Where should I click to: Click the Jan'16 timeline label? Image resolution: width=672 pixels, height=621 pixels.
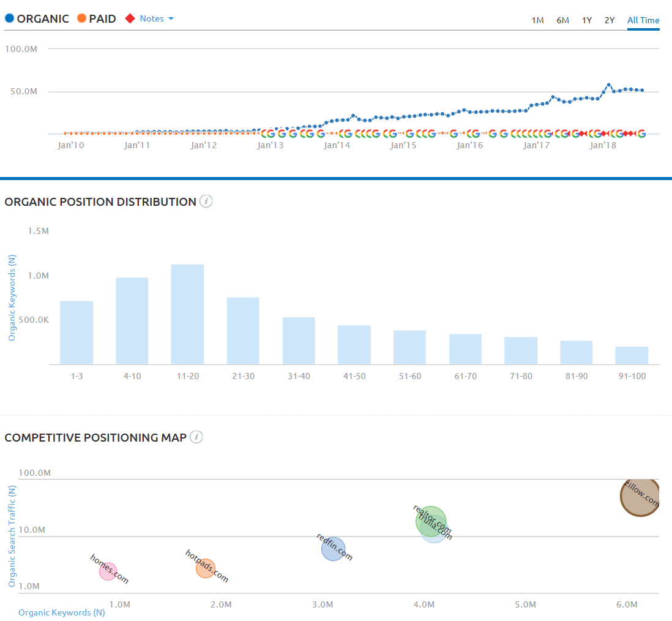tap(469, 145)
